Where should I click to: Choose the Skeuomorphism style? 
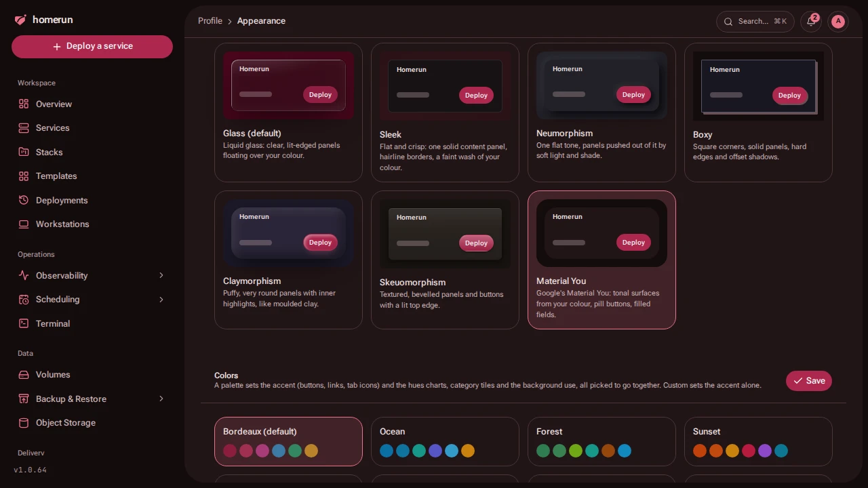(445, 260)
